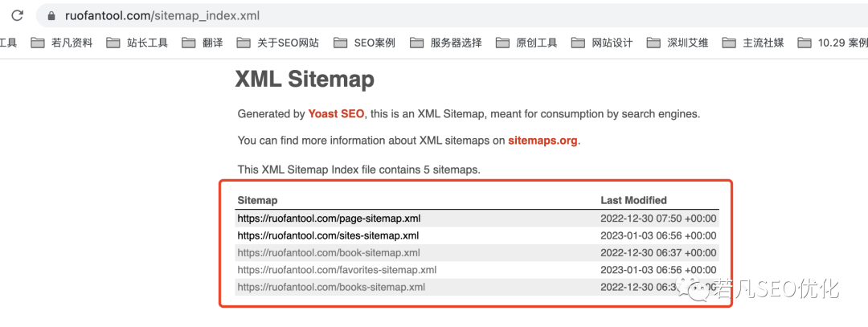This screenshot has width=868, height=327.
Task: Open the favorites-sitemap.xml link
Action: tap(337, 270)
